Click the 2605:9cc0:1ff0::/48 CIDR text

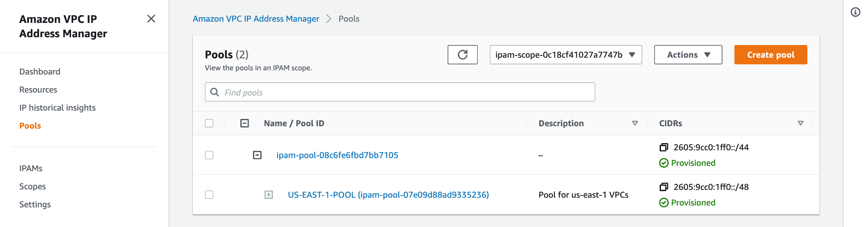pos(711,187)
